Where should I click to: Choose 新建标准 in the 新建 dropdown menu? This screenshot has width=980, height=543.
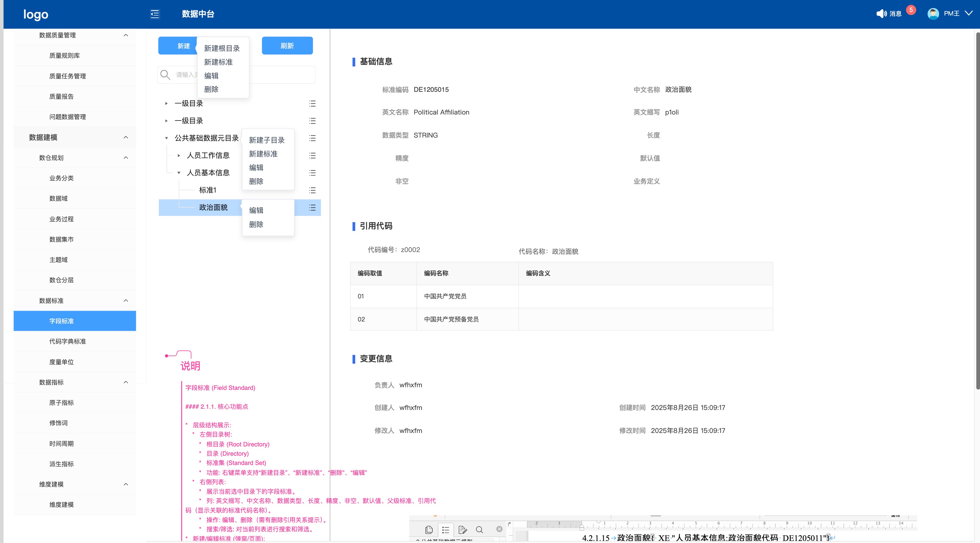click(x=218, y=62)
